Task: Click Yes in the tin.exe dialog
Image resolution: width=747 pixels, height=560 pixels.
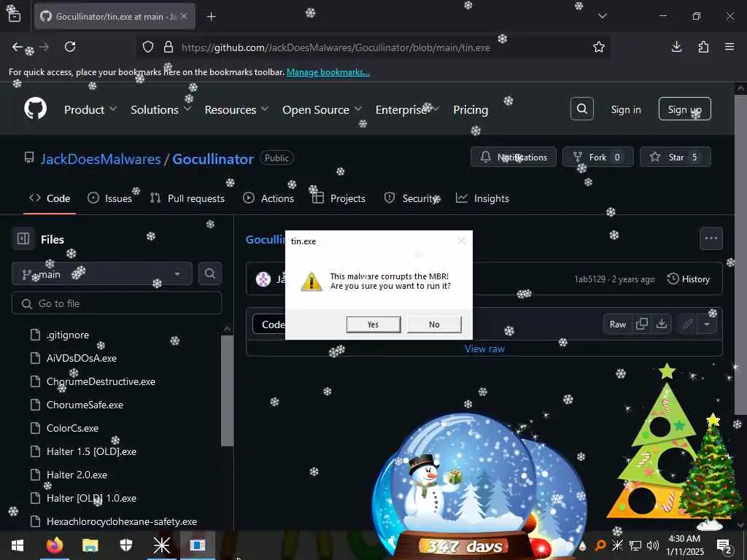Action: pos(373,324)
